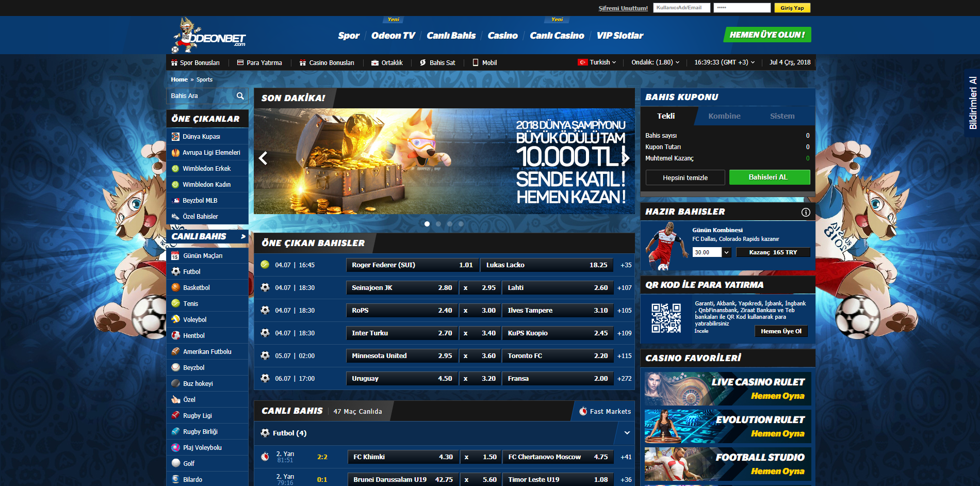Click the Beyzbol MLB logo icon

tap(175, 201)
